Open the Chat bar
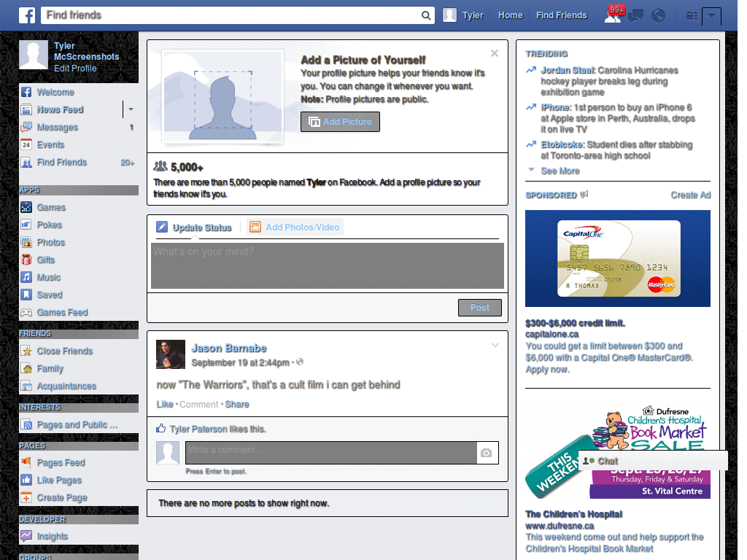 pos(653,461)
